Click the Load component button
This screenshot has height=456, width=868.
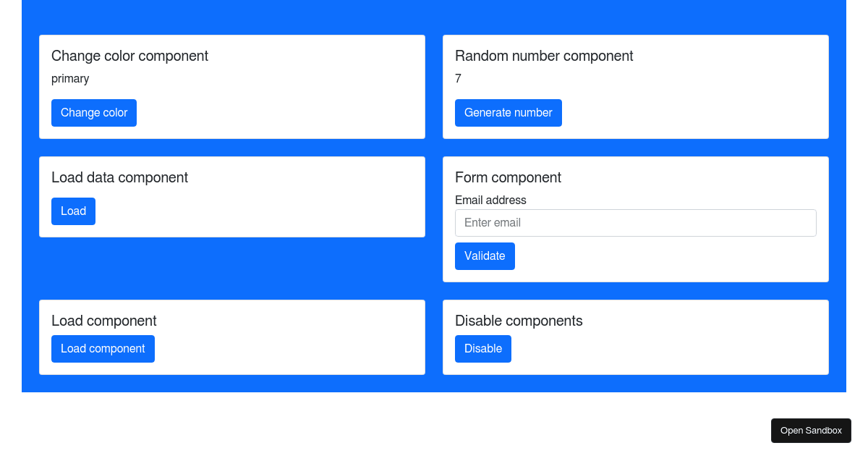point(103,349)
